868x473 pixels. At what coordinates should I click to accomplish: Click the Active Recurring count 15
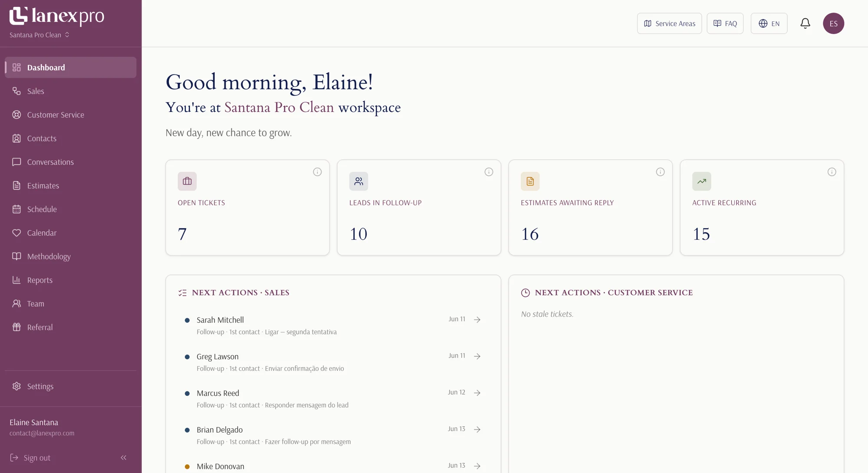(x=701, y=234)
